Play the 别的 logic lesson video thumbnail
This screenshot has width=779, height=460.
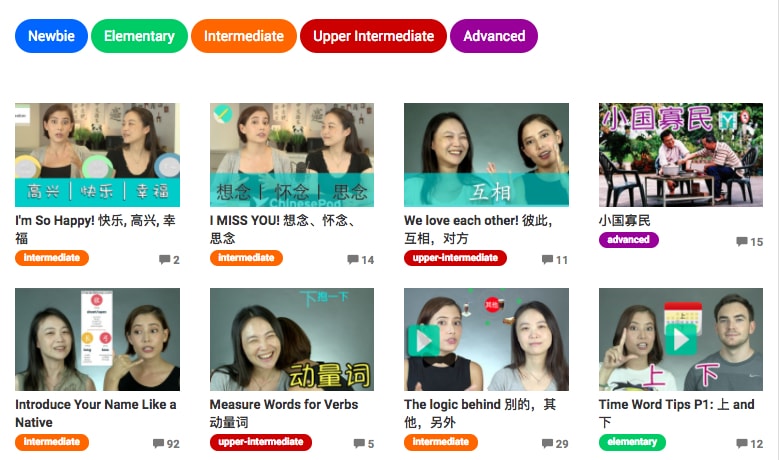[x=486, y=339]
